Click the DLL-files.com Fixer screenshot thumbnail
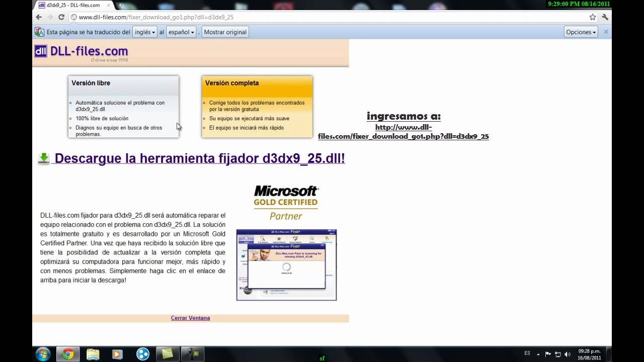 pyautogui.click(x=286, y=265)
